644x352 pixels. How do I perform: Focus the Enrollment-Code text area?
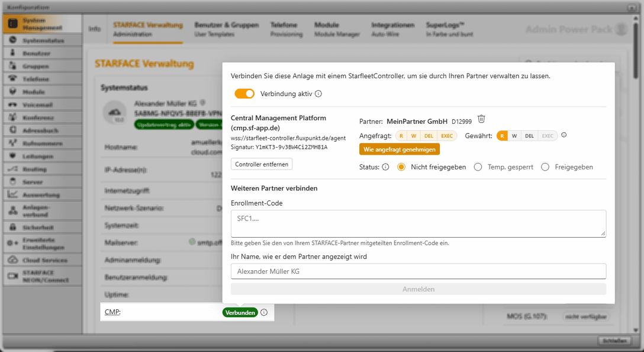coord(418,223)
